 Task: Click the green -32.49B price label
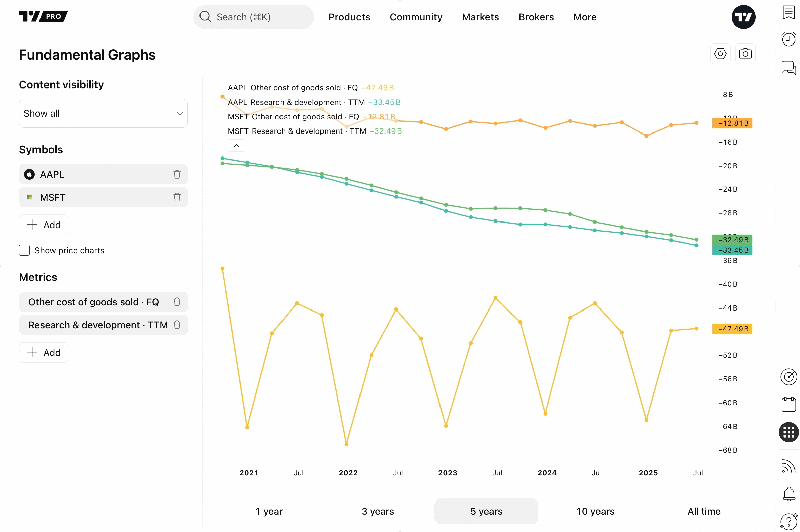point(732,240)
